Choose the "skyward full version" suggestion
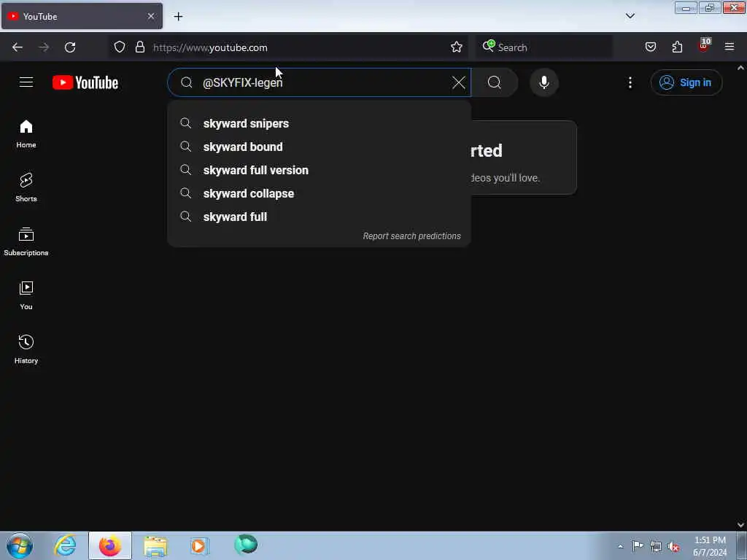747x560 pixels. pos(320,170)
